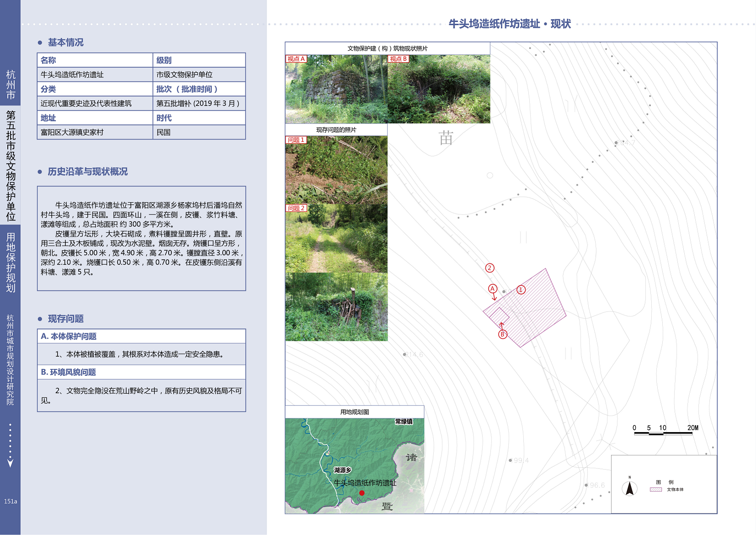Select the A. 本体保护问题 row header
Screen dimensions: 756x535
pos(69,336)
